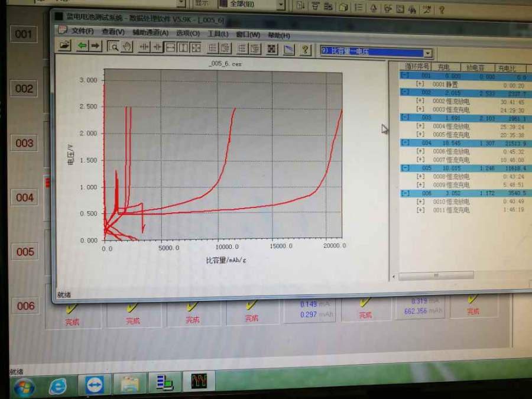Open the 窗口(W) menu
This screenshot has height=399, width=532.
[248, 35]
